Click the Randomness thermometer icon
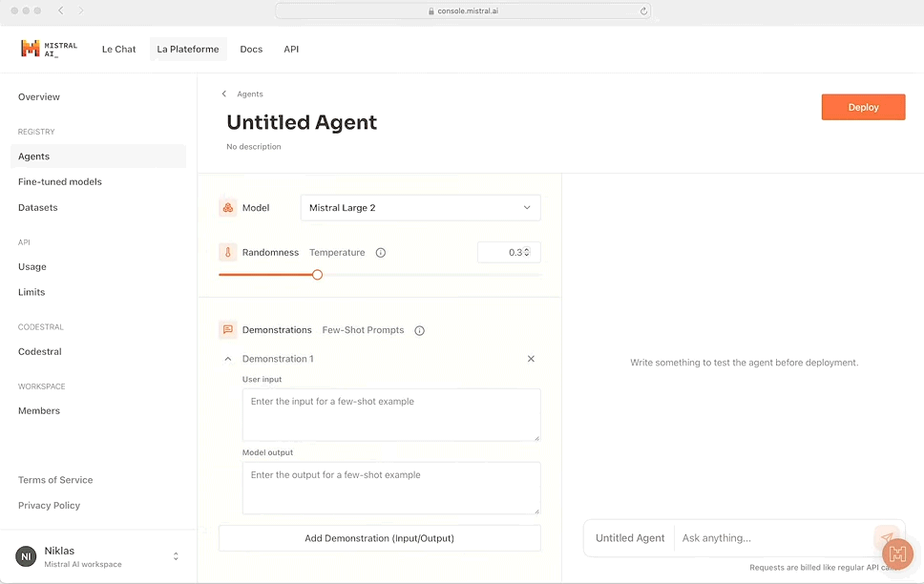This screenshot has height=584, width=924. click(x=227, y=252)
